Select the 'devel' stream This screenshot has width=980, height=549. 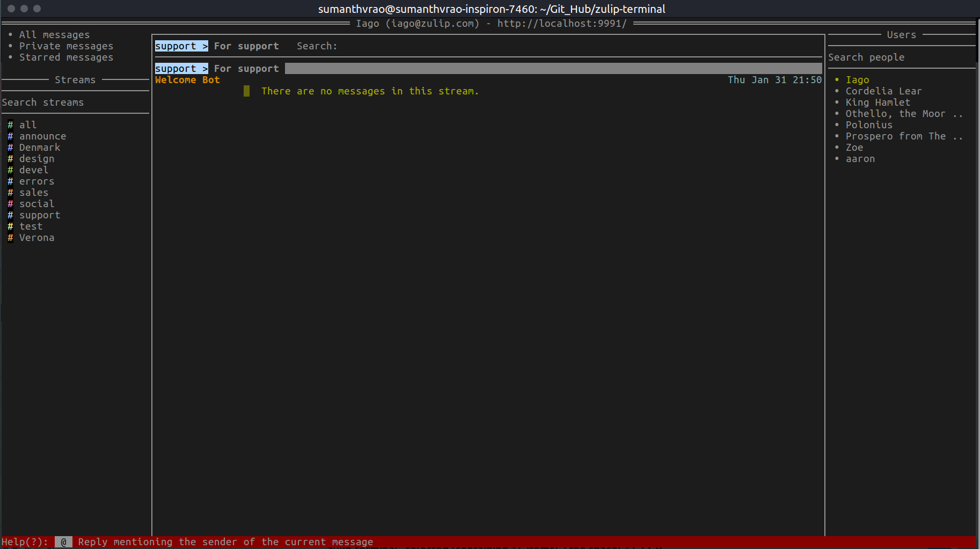(34, 170)
